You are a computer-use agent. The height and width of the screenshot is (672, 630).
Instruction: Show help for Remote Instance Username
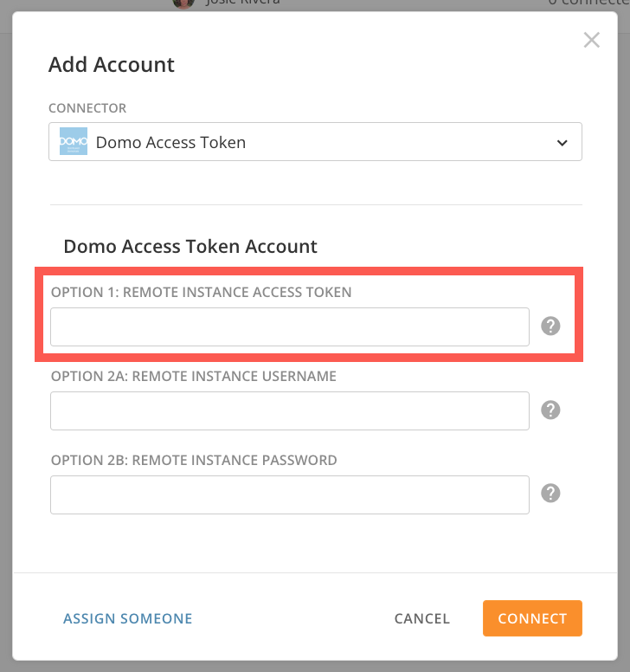(550, 410)
